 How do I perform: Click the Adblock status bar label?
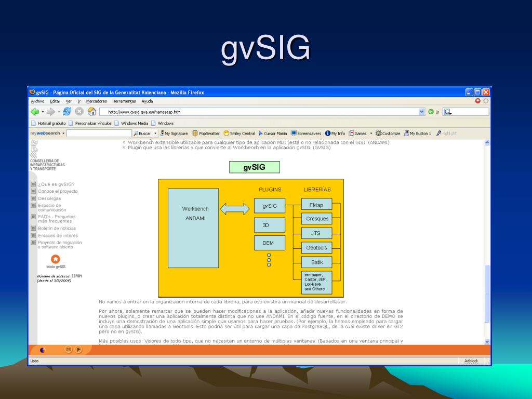(x=471, y=361)
